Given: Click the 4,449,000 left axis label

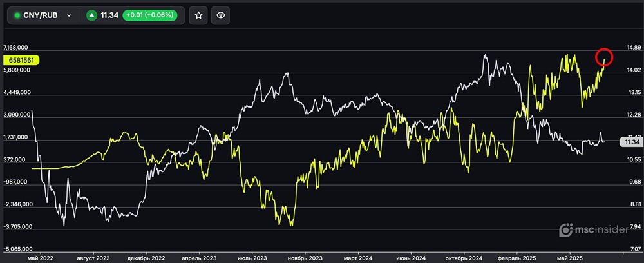Looking at the screenshot, I should (17, 92).
